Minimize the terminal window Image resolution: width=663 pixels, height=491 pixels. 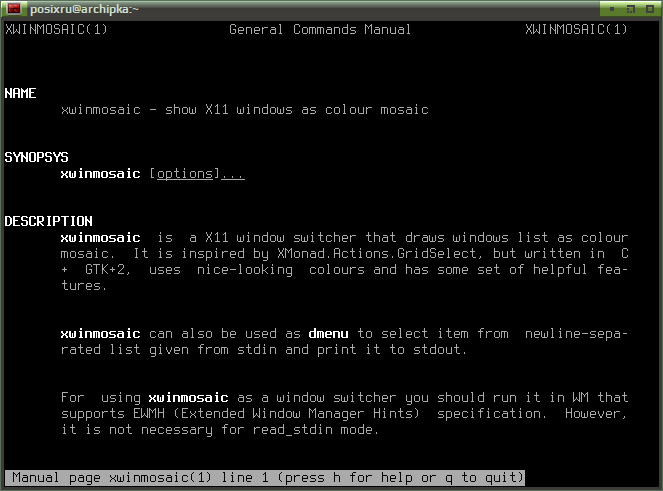[x=612, y=9]
